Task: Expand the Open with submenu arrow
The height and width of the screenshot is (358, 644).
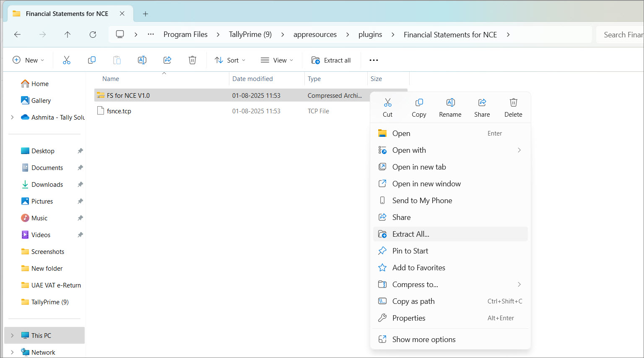Action: tap(519, 150)
